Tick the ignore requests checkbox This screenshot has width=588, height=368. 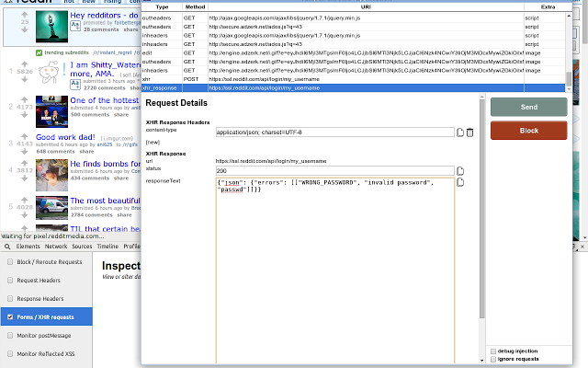493,360
